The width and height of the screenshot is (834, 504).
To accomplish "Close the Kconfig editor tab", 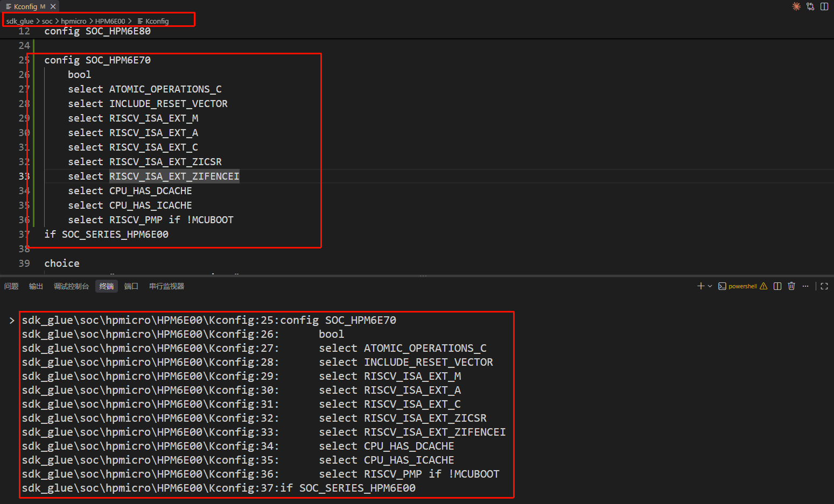I will click(x=53, y=6).
